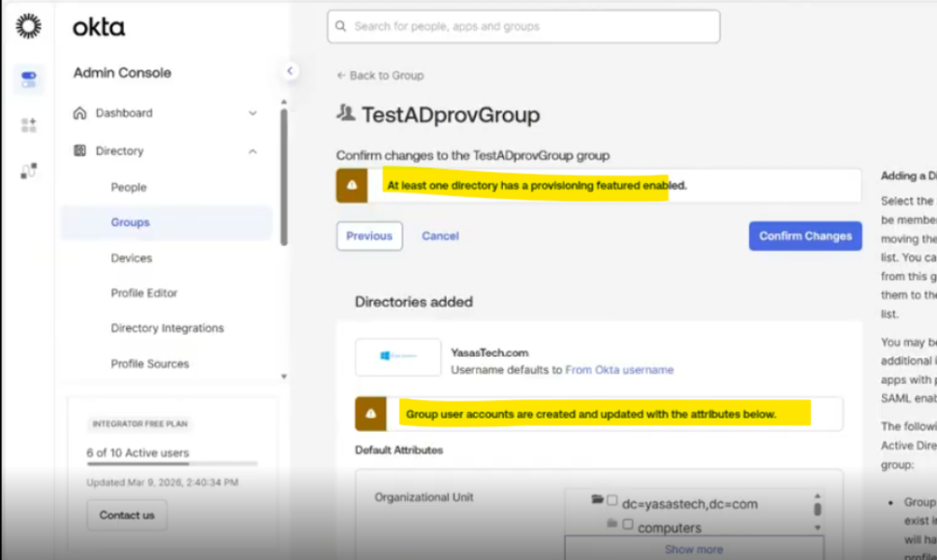Viewport: 937px width, 560px height.
Task: Collapse the sidebar with the arrow button
Action: click(x=290, y=71)
